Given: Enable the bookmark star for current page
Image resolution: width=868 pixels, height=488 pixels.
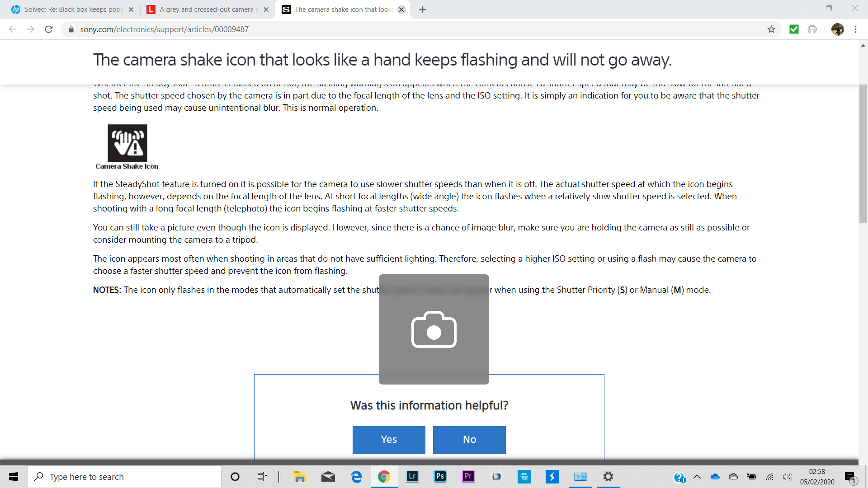Looking at the screenshot, I should [771, 29].
